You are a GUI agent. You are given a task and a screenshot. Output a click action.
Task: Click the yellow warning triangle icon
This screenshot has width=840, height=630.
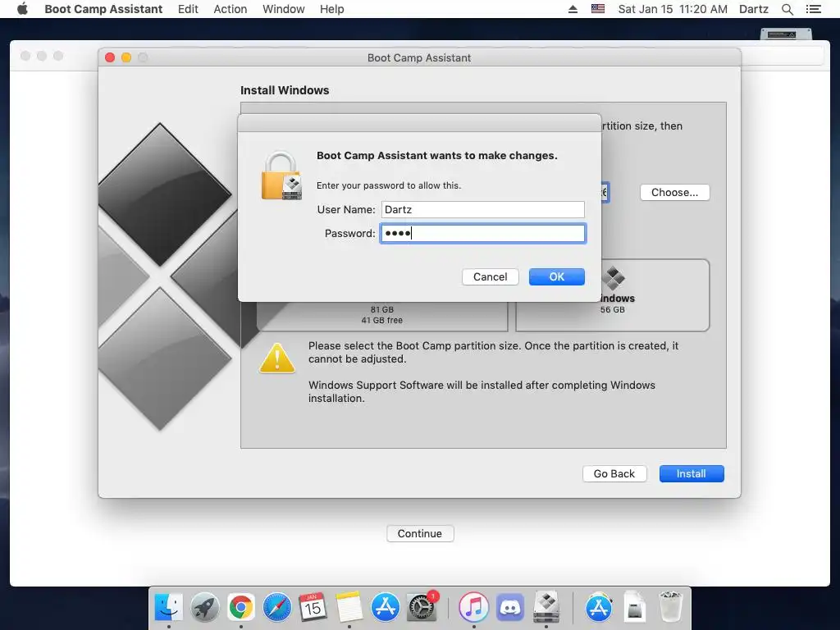pos(277,358)
